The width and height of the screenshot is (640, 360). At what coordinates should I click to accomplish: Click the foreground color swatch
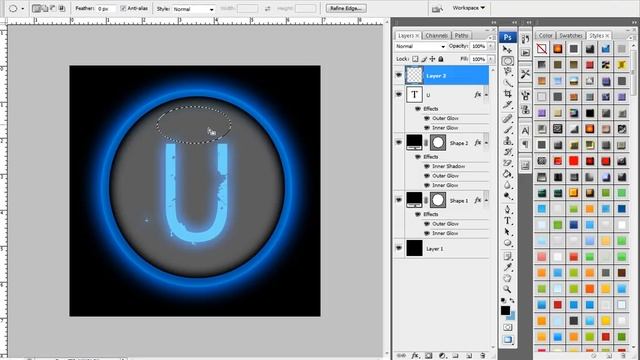[x=505, y=310]
